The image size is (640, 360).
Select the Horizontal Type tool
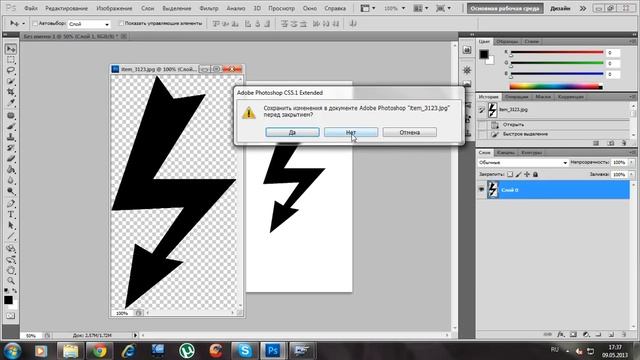[11, 214]
